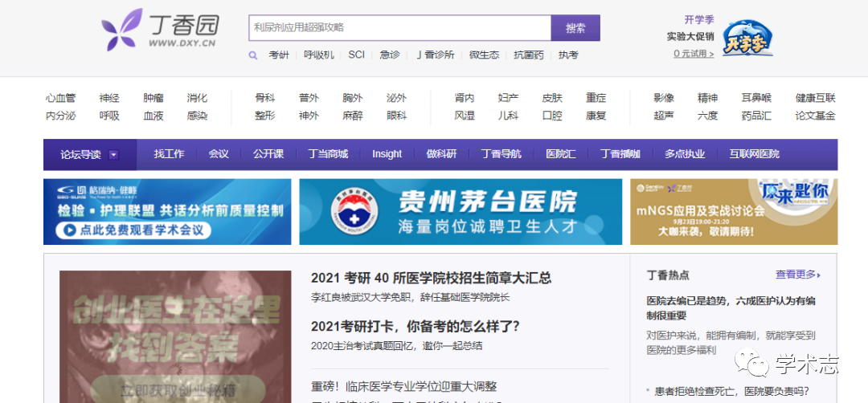Click the 实验大促销 text

(690, 36)
